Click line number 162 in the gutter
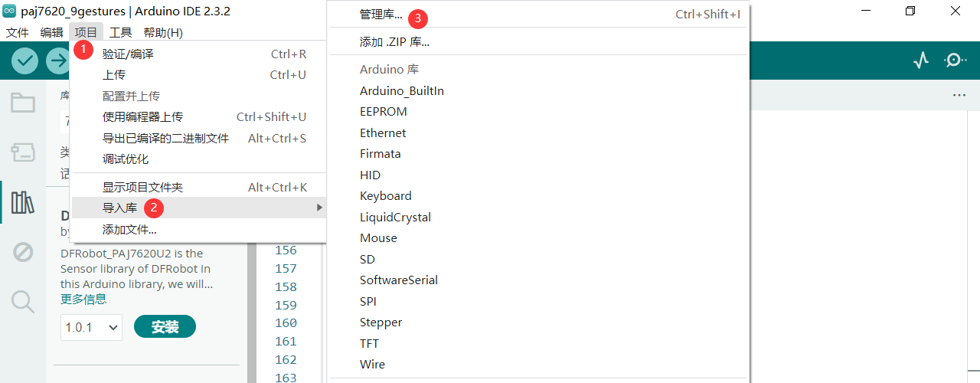Viewport: 980px width, 383px height. pyautogui.click(x=286, y=359)
